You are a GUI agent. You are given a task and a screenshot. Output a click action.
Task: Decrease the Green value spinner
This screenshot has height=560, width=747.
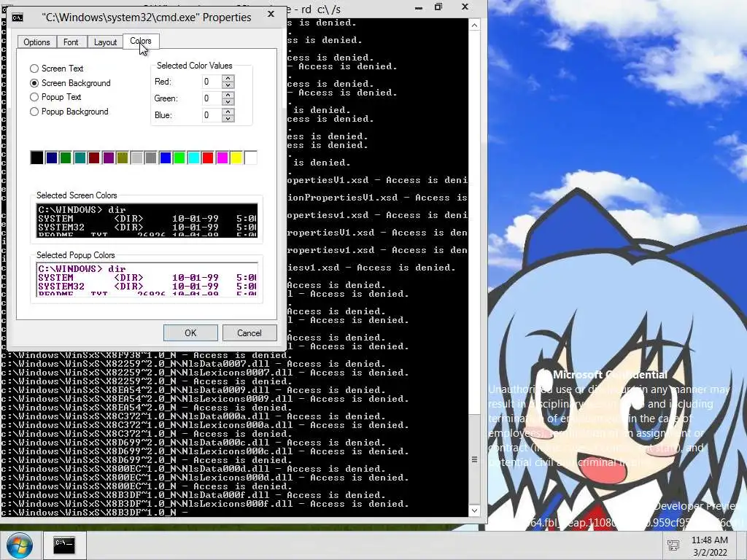228,101
